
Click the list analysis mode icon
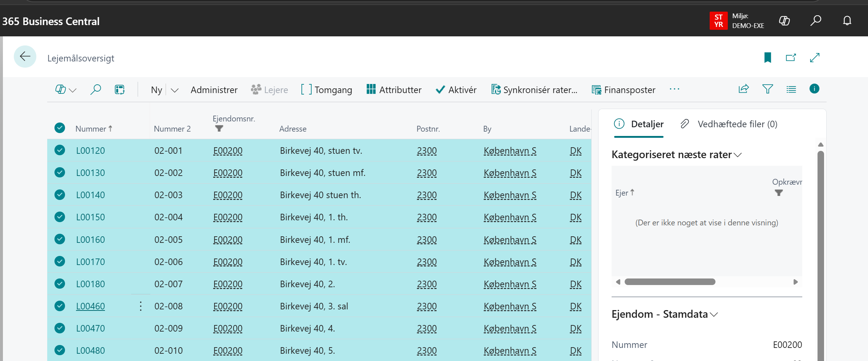click(x=119, y=89)
